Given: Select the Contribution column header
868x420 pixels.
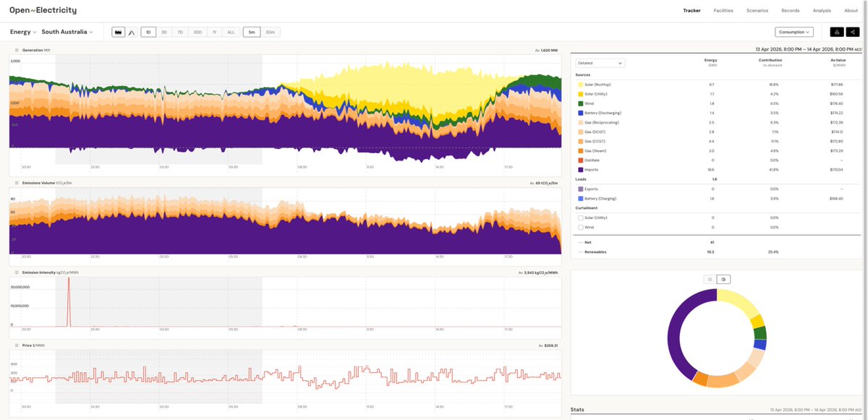Looking at the screenshot, I should click(770, 61).
